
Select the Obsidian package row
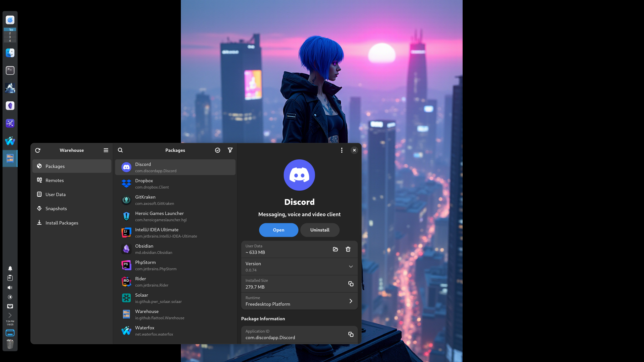pyautogui.click(x=175, y=249)
